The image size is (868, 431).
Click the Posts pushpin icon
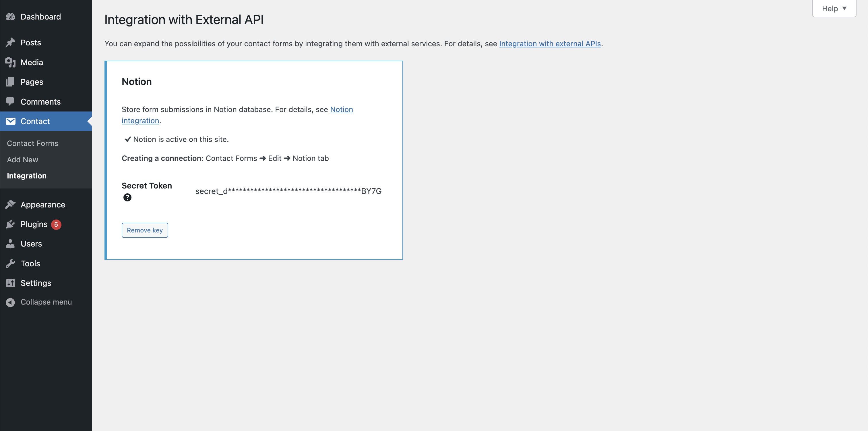click(x=10, y=43)
